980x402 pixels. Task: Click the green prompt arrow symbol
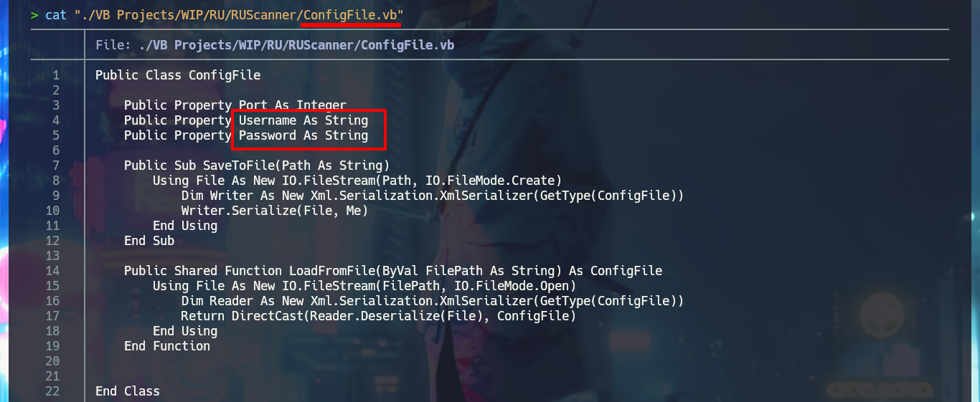[x=34, y=14]
